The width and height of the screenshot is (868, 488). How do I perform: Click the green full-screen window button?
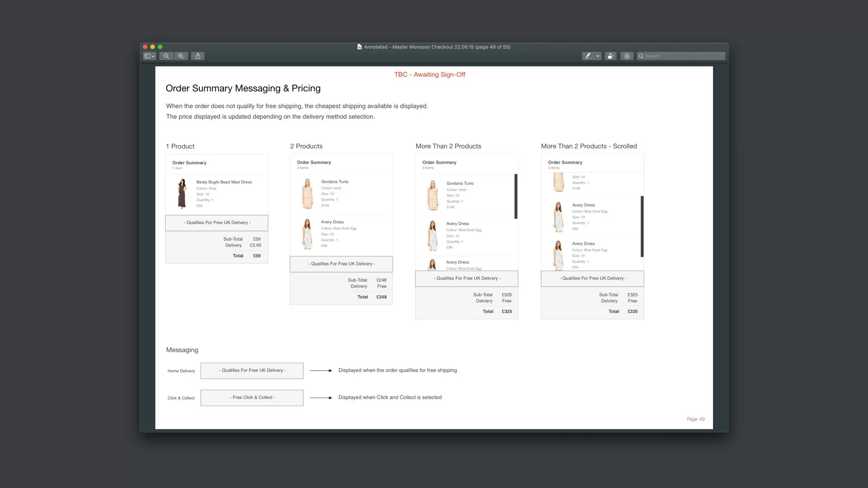pos(160,47)
